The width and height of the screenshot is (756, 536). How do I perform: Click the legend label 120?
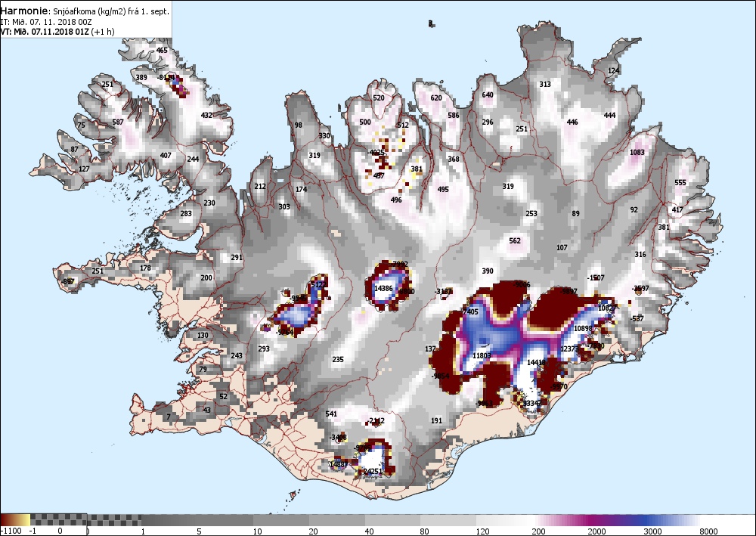click(x=482, y=531)
